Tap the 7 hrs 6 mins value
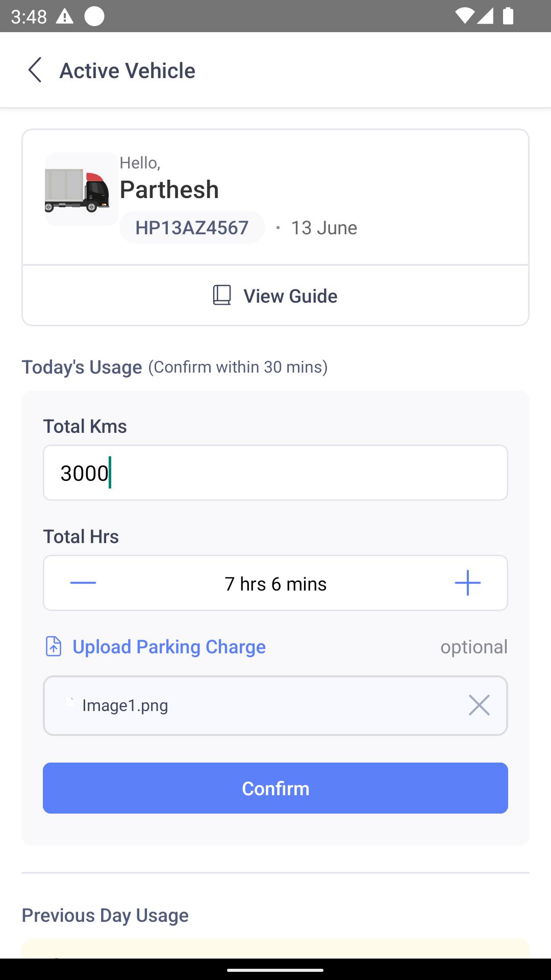The width and height of the screenshot is (551, 980). [x=275, y=584]
